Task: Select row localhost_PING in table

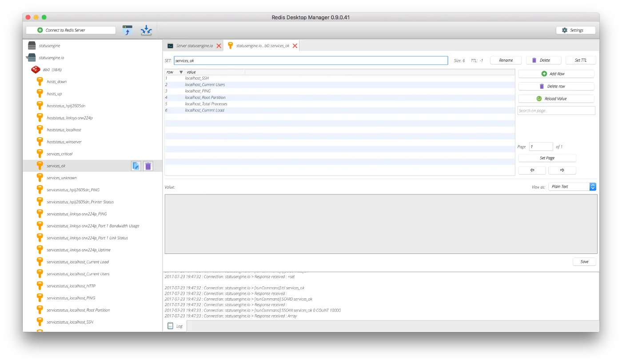Action: [340, 91]
